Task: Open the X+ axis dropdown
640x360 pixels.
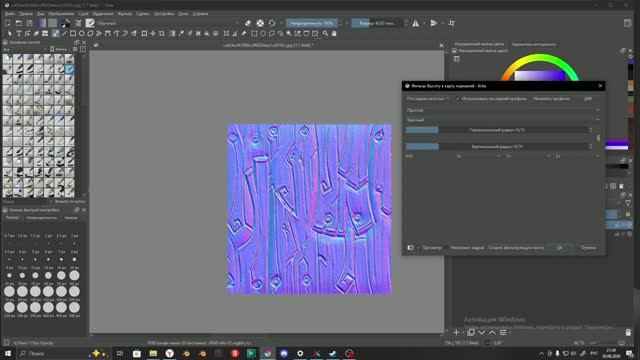Action: tap(478, 156)
